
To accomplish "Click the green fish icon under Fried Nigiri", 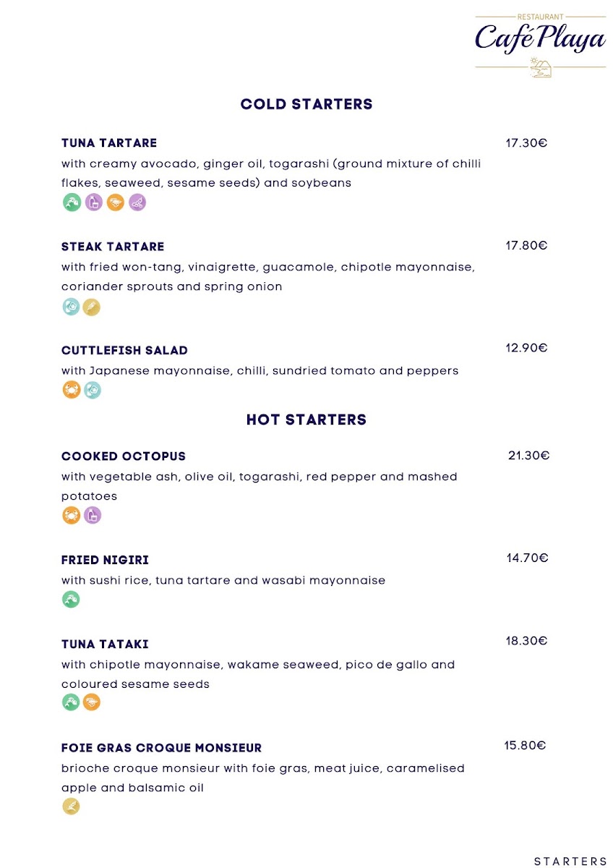I will point(71,599).
